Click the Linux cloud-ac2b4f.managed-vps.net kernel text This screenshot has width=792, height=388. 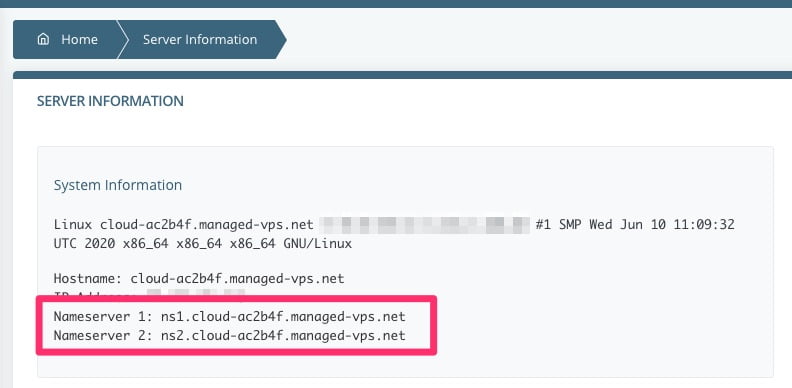pyautogui.click(x=183, y=224)
